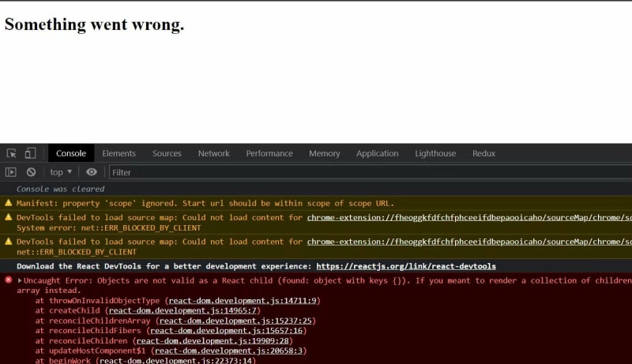This screenshot has width=632, height=364.
Task: Select 'at reconcileChildrenArray' stack line
Action: (x=175, y=321)
